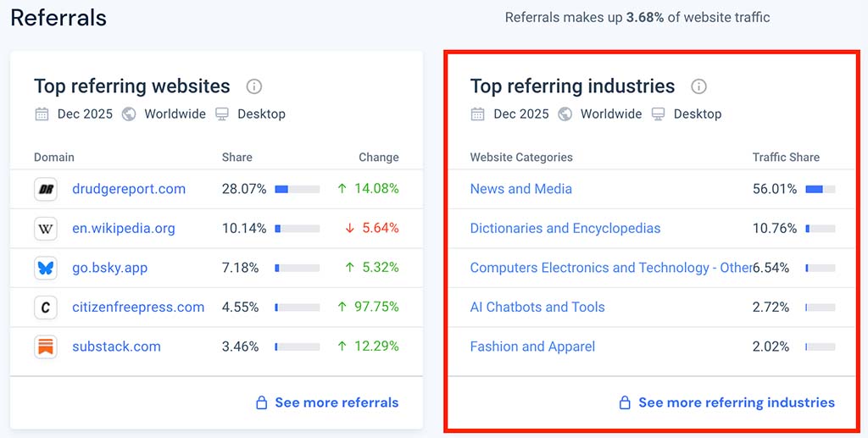
Task: Click the 3.46% share value
Action: coord(240,347)
